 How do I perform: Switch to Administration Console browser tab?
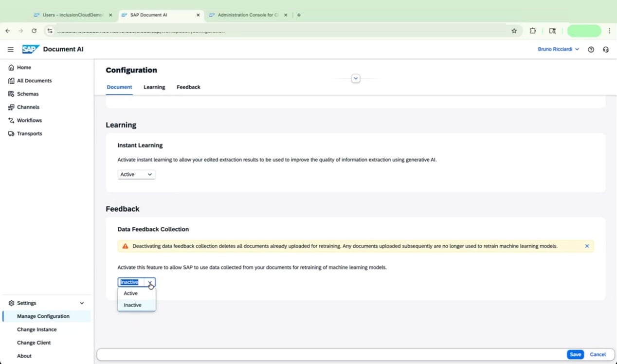pyautogui.click(x=248, y=15)
